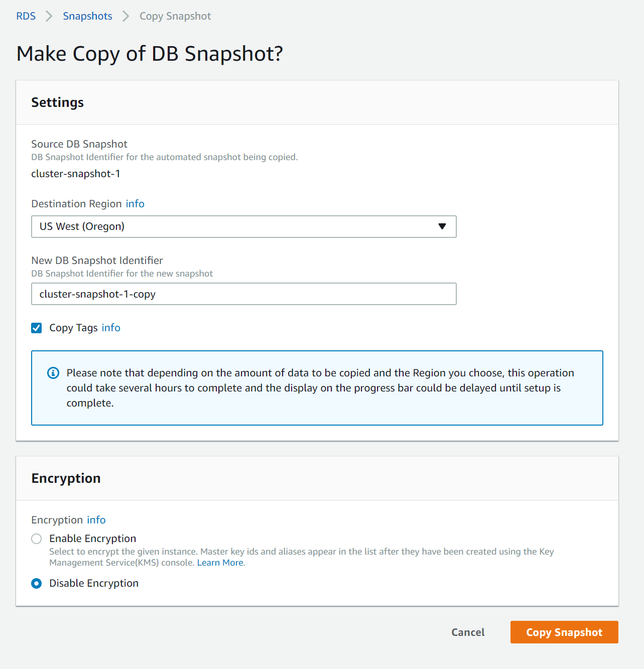Click the Copy Snapshot breadcrumb text
This screenshot has width=644, height=669.
175,16
